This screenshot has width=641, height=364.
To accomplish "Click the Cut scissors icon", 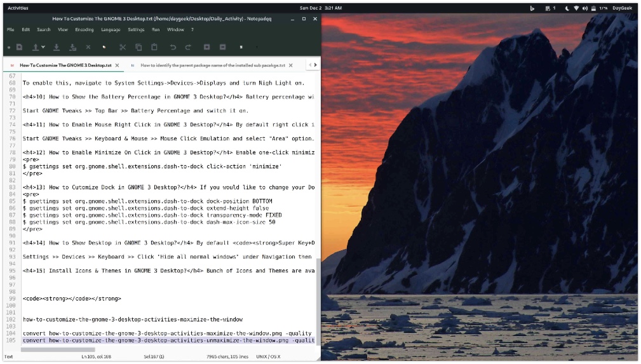I will coord(123,47).
